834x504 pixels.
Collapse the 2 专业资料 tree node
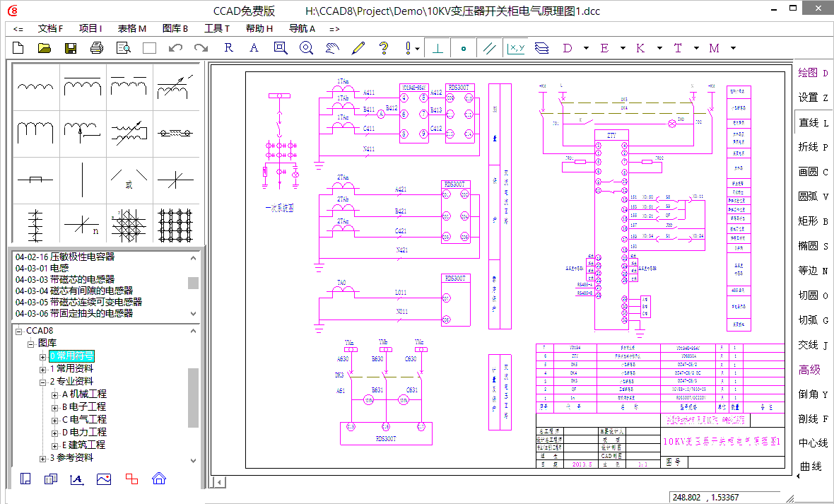click(43, 381)
